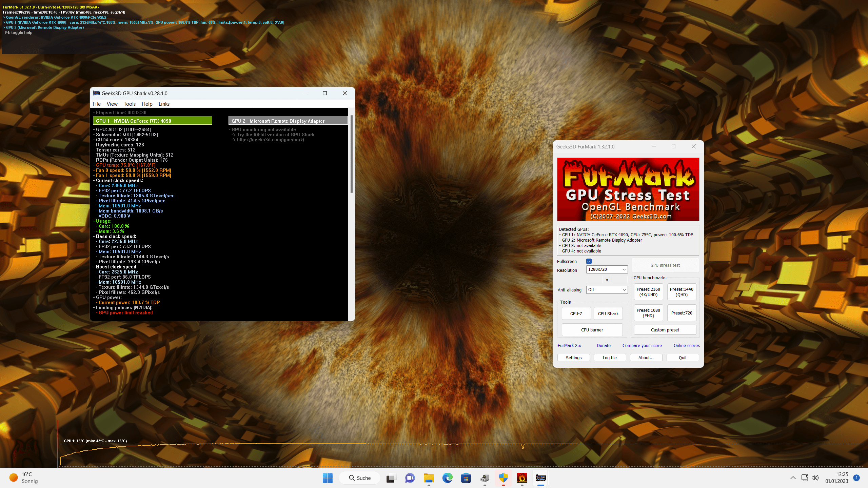Open the FurMark 2.x link
The width and height of the screenshot is (868, 488).
tap(569, 346)
